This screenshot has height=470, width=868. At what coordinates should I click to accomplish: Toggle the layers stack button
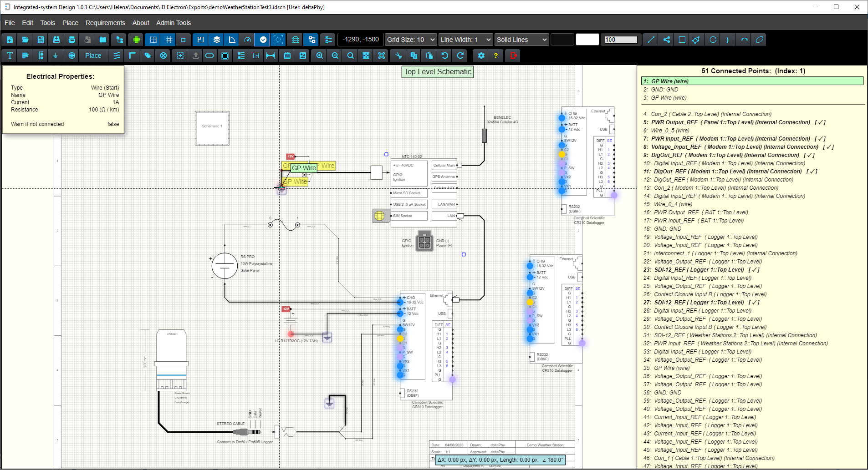217,40
